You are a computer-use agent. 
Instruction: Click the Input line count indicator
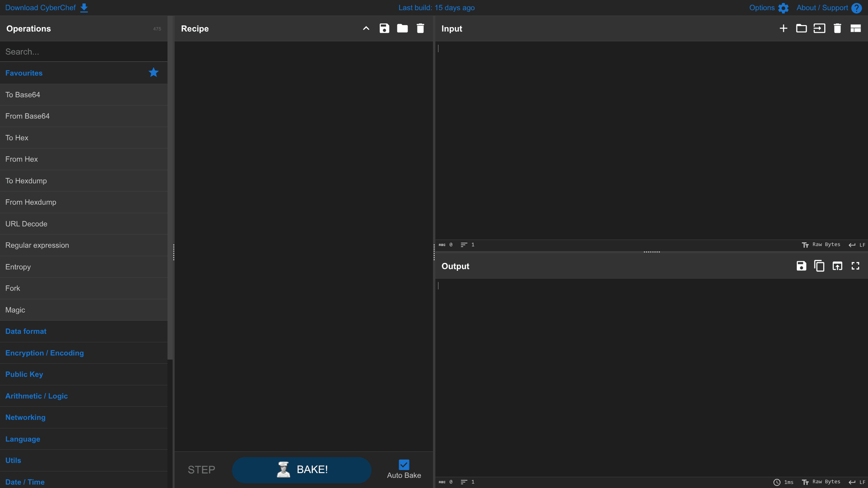click(x=468, y=245)
